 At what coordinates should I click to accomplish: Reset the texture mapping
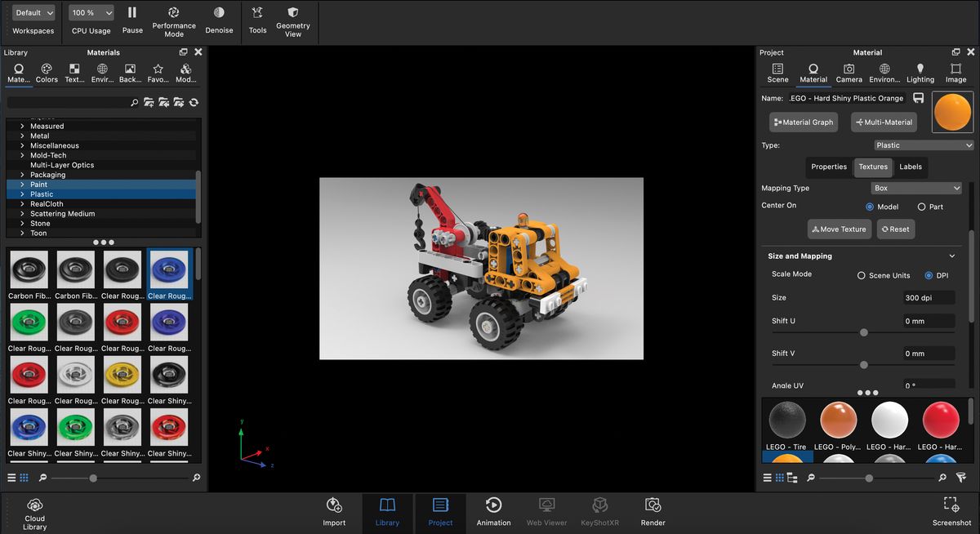coord(895,229)
